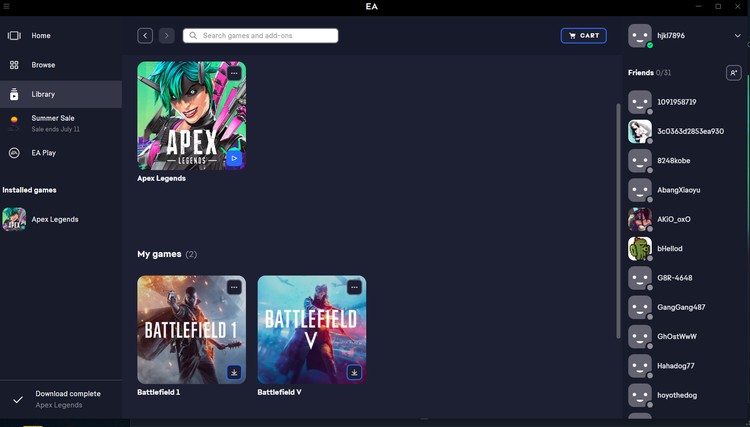Screen dimensions: 750x427
Task: Open the Summer Sale page
Action: (x=61, y=123)
